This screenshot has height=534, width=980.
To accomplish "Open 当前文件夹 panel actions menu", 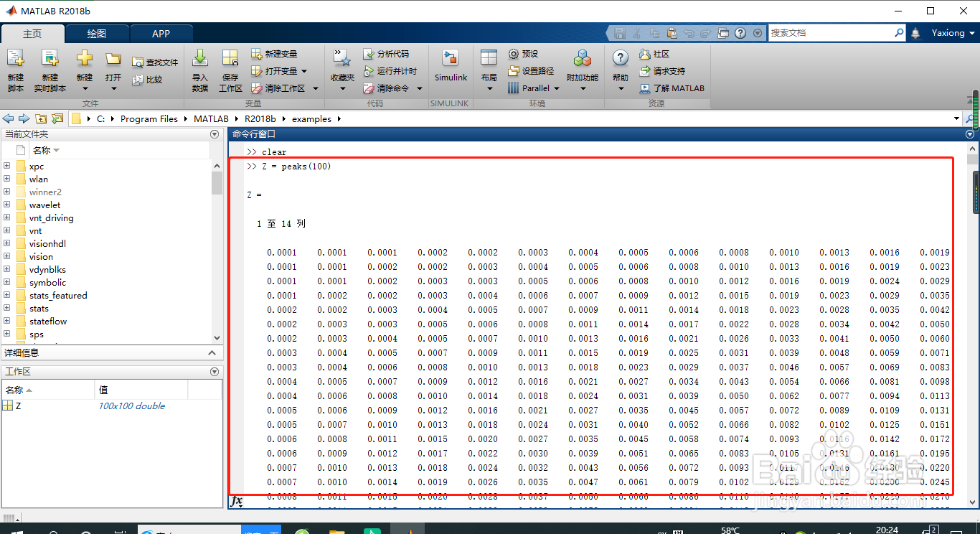I will point(214,134).
